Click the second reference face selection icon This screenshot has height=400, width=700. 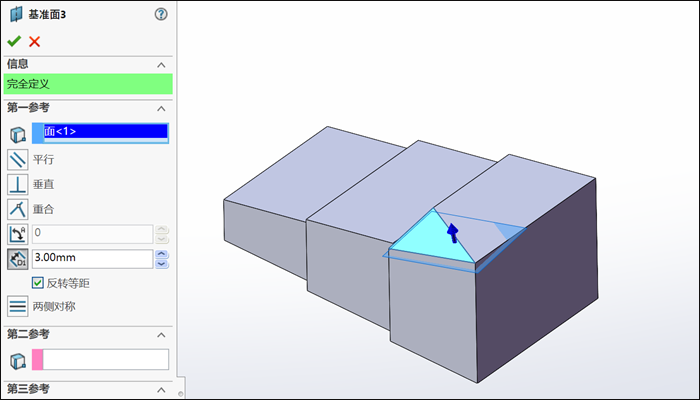pyautogui.click(x=17, y=361)
